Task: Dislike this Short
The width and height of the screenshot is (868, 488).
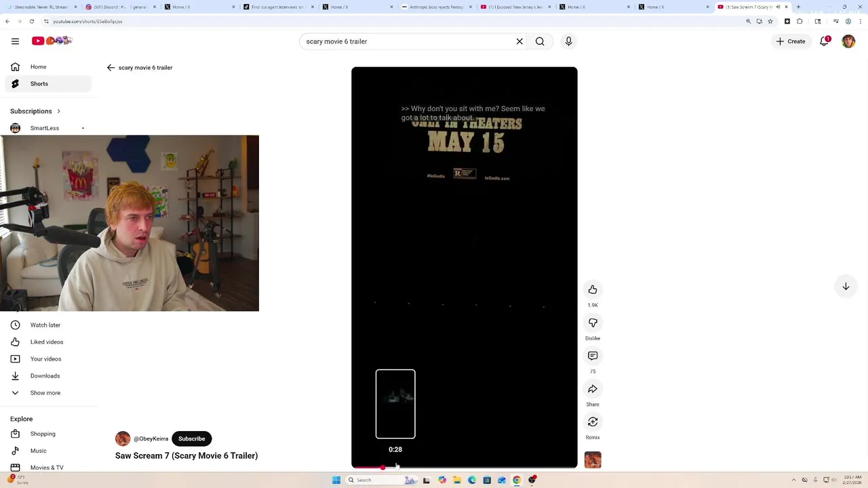Action: coord(593,323)
